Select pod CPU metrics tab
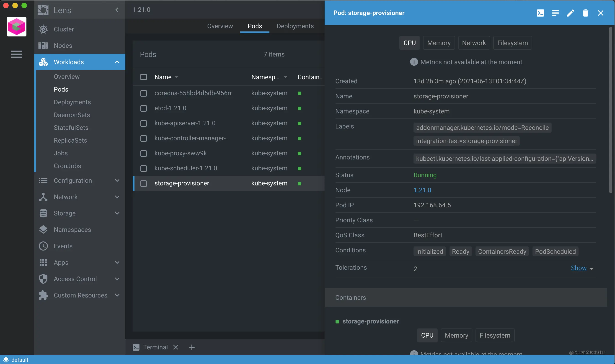 [409, 43]
